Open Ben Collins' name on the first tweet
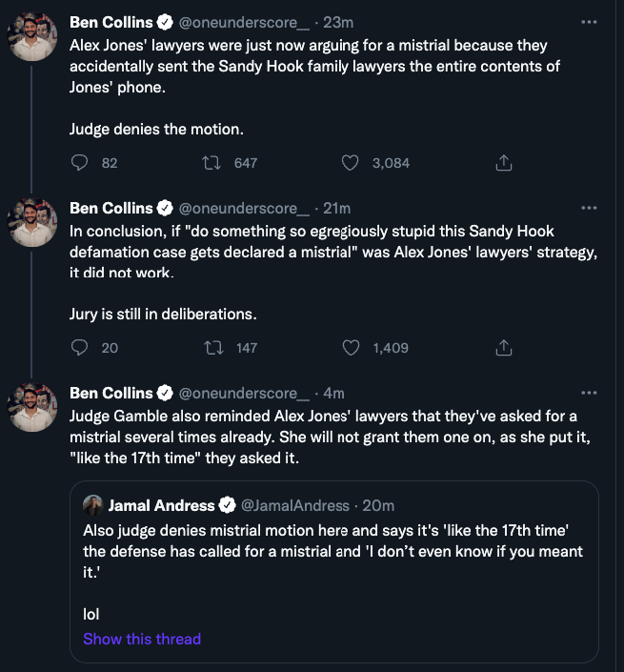Screen dimensions: 624x672 tap(111, 21)
